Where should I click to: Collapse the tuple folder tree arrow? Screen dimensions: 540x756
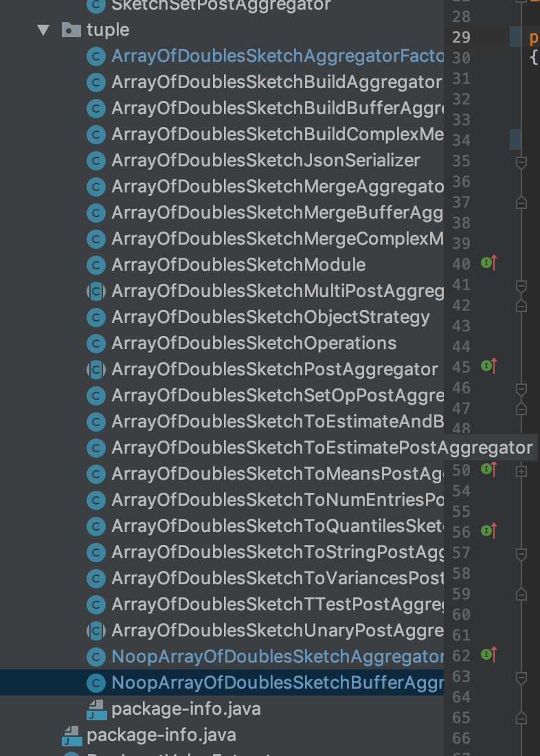(43, 30)
